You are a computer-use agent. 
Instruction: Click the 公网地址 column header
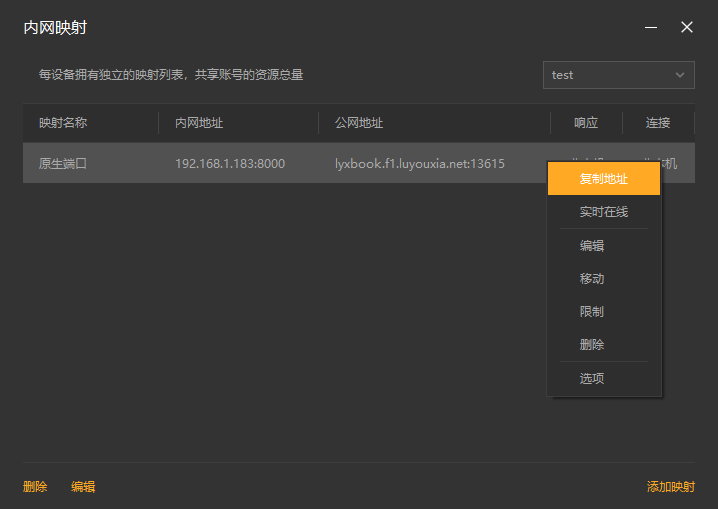pyautogui.click(x=434, y=123)
